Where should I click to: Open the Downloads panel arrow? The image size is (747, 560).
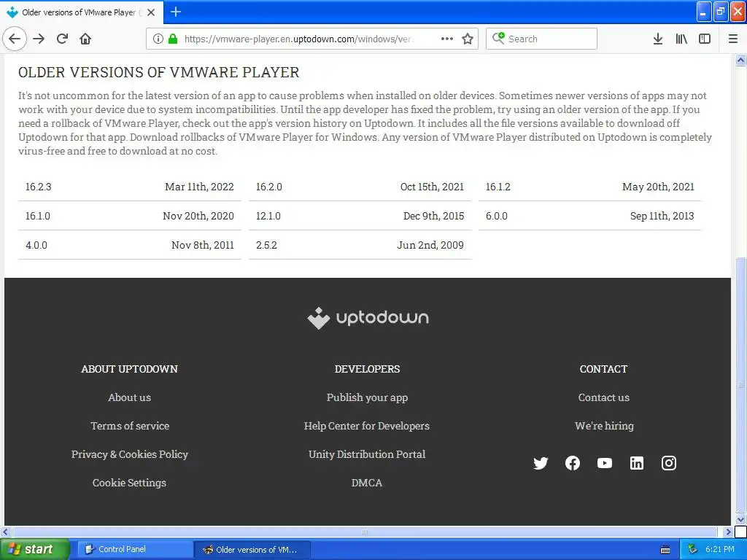[658, 39]
